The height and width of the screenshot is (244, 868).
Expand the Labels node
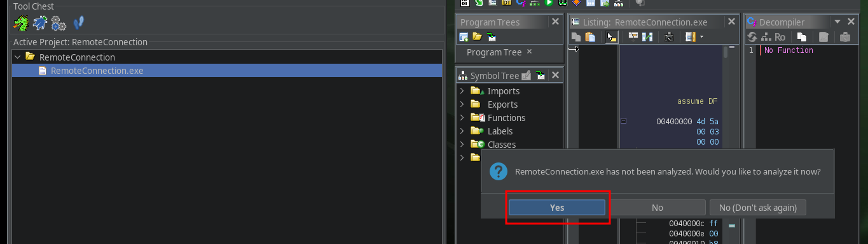pyautogui.click(x=462, y=131)
